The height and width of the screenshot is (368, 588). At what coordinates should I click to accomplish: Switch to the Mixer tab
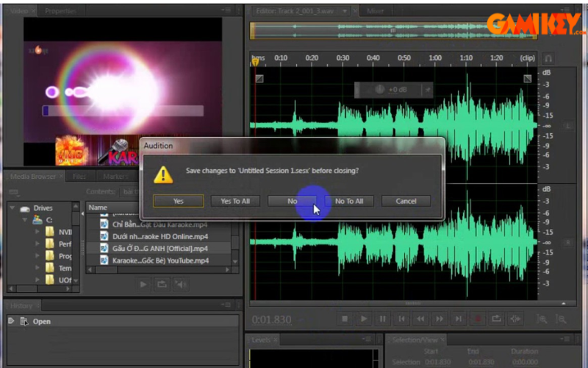point(376,11)
